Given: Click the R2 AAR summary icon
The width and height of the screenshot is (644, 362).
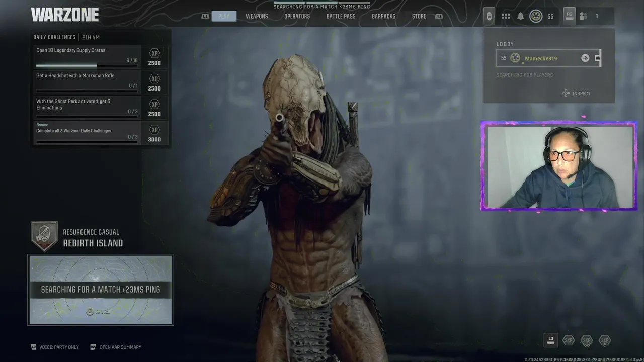Looking at the screenshot, I should 93,347.
